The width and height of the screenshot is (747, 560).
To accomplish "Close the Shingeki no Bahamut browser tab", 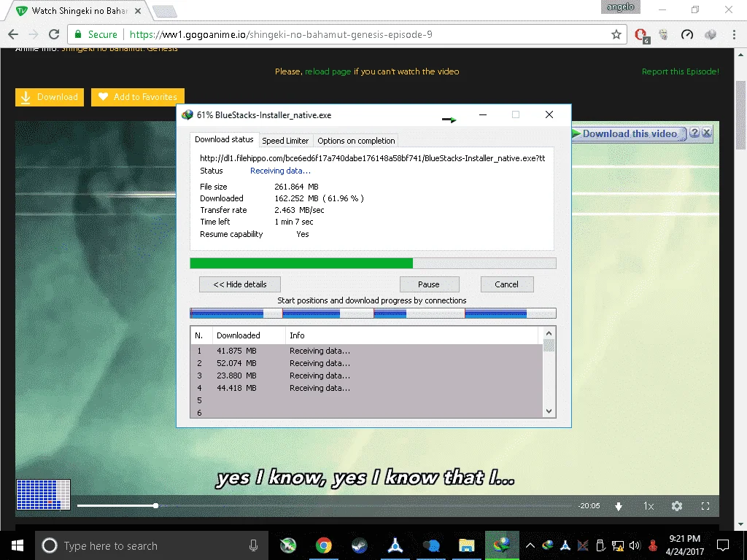I will [138, 10].
